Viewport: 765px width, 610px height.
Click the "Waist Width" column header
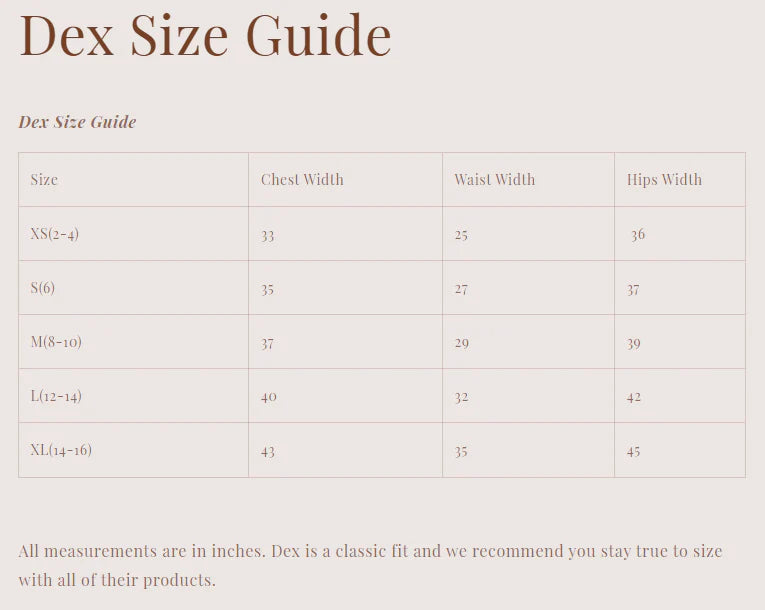(x=494, y=180)
